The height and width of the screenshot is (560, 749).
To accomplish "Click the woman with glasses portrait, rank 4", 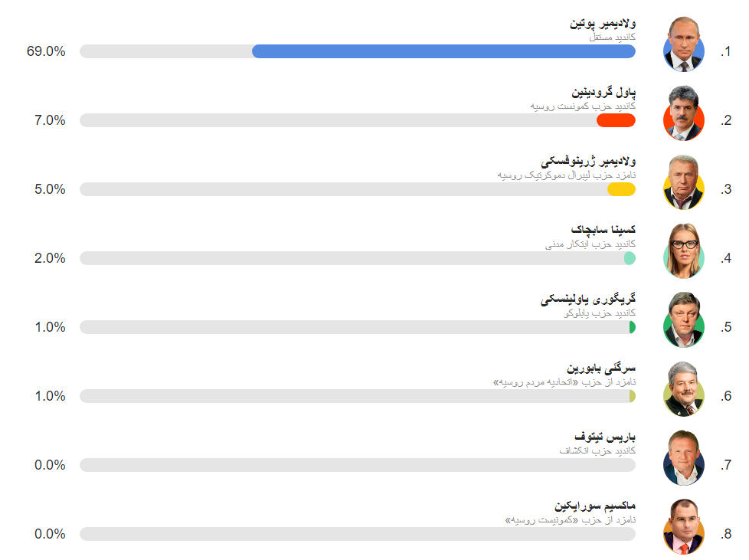I will pyautogui.click(x=684, y=251).
